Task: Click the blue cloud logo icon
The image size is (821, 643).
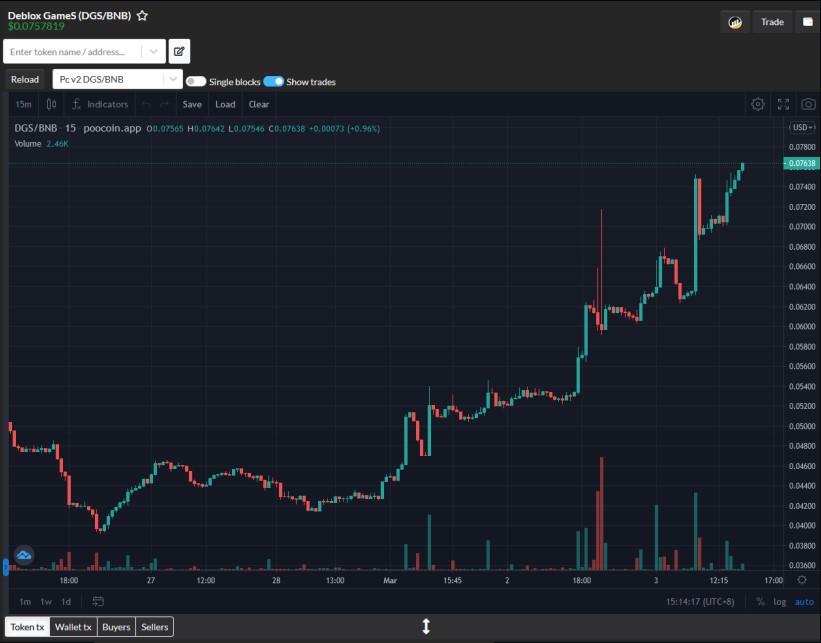Action: (24, 555)
